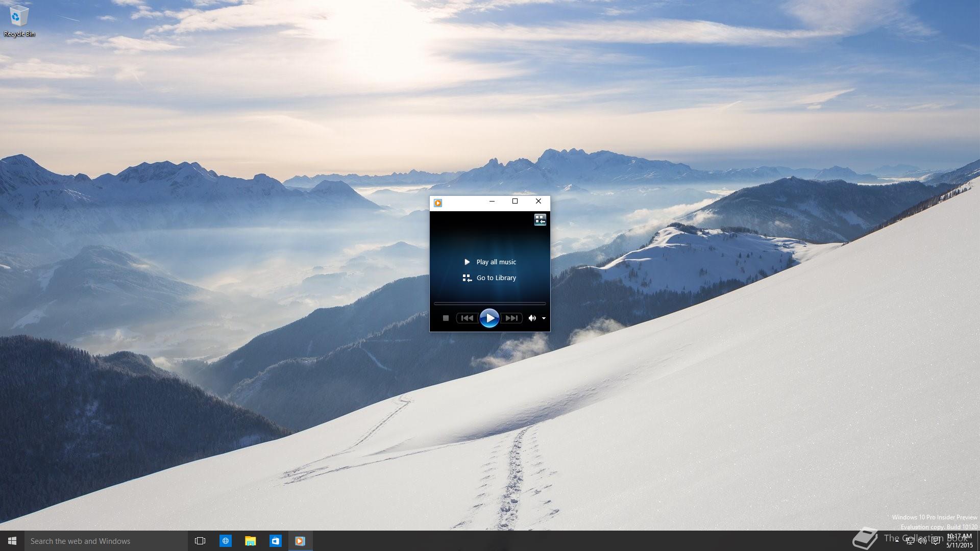
Task: Click the playback seek bar
Action: click(x=489, y=304)
